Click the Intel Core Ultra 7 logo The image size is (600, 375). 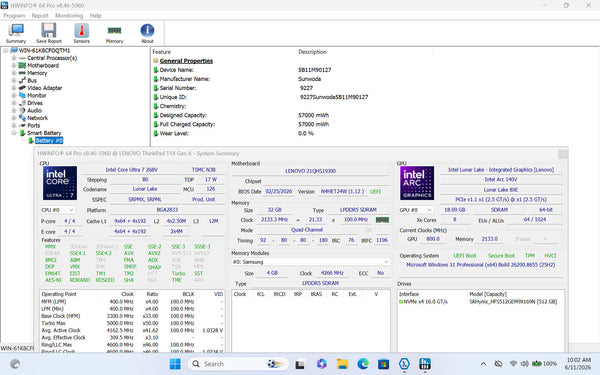click(x=60, y=183)
